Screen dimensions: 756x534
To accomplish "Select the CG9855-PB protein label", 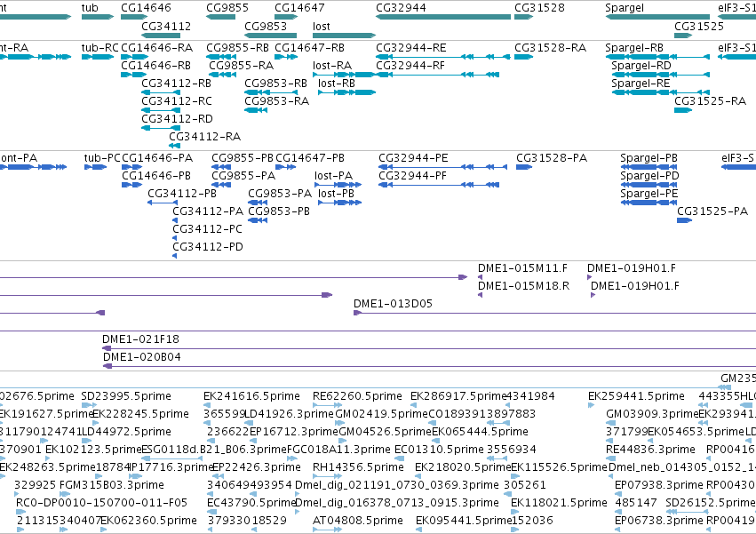I will (x=242, y=158).
